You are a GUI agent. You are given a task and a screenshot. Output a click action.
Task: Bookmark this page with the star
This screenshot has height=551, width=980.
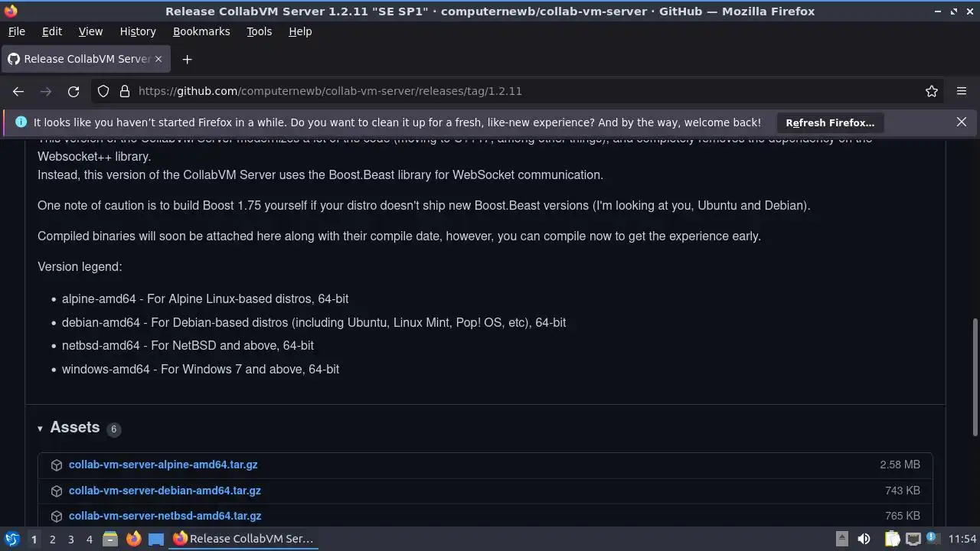932,91
